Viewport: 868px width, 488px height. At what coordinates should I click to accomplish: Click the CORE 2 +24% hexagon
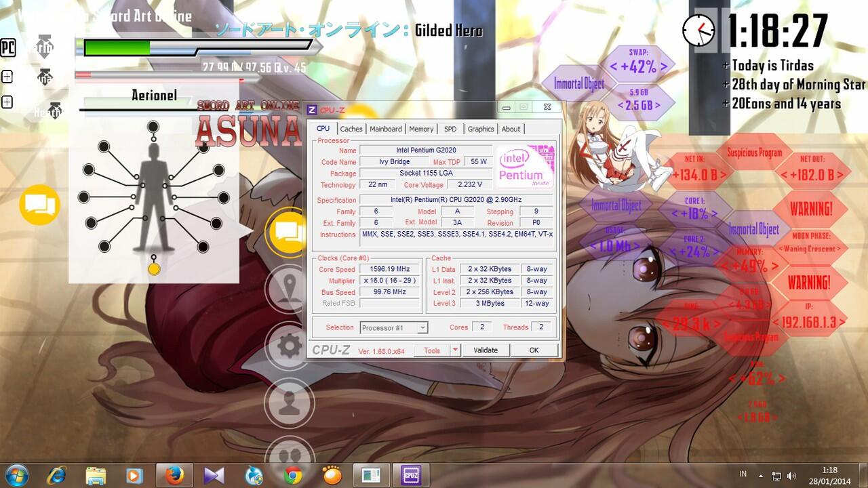click(694, 248)
